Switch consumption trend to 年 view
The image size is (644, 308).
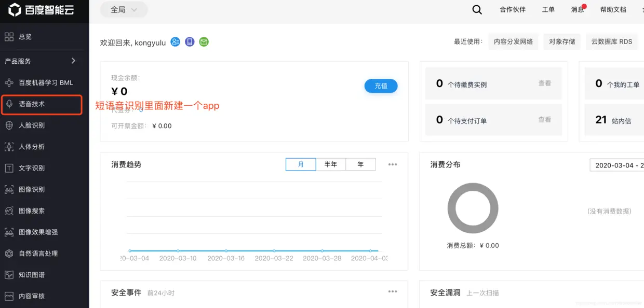(x=360, y=164)
